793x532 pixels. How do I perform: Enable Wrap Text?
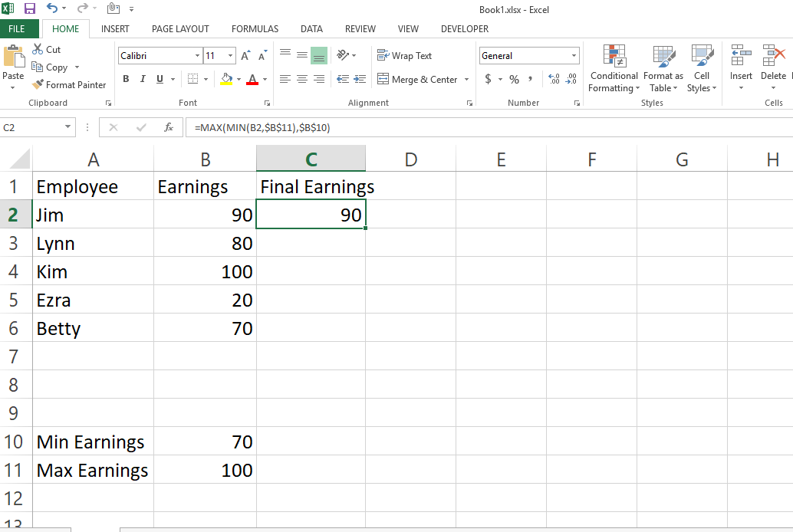pos(405,56)
